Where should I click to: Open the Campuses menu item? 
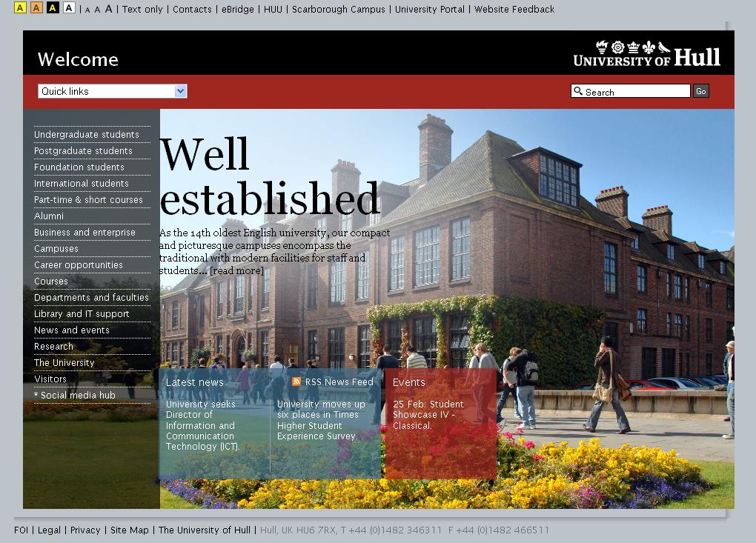pos(56,249)
